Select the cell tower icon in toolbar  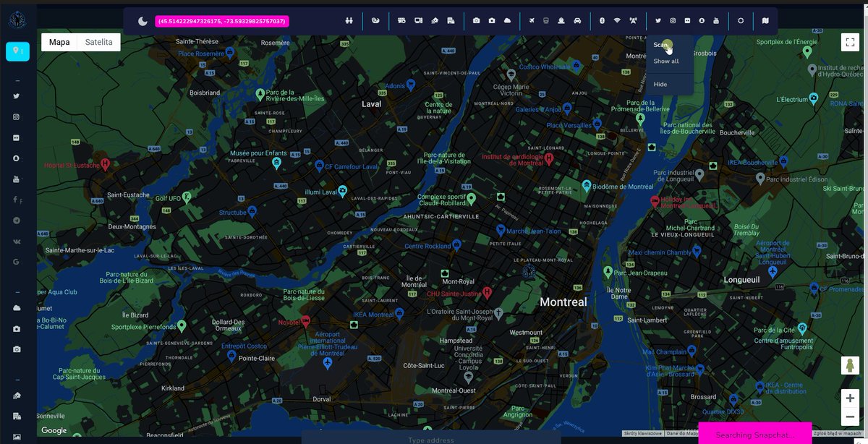tap(633, 21)
